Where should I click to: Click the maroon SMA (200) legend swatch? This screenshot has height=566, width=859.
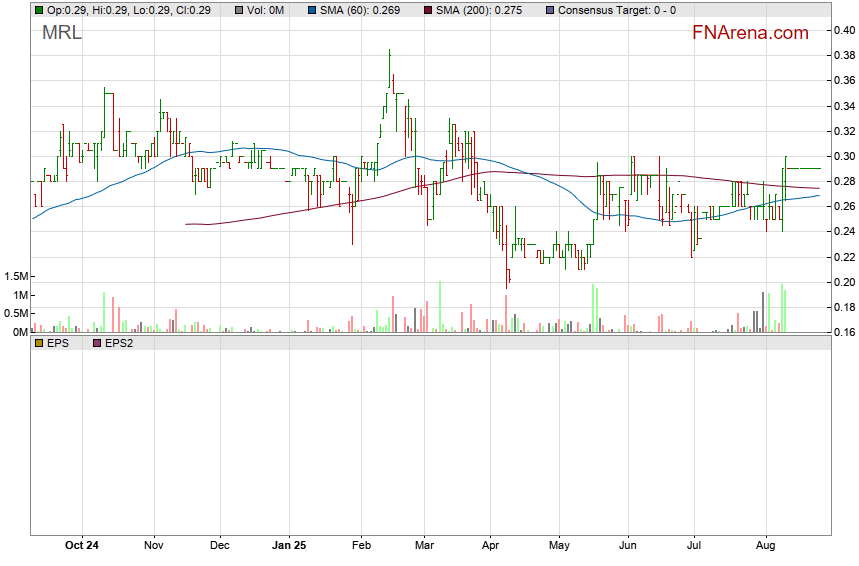click(428, 10)
